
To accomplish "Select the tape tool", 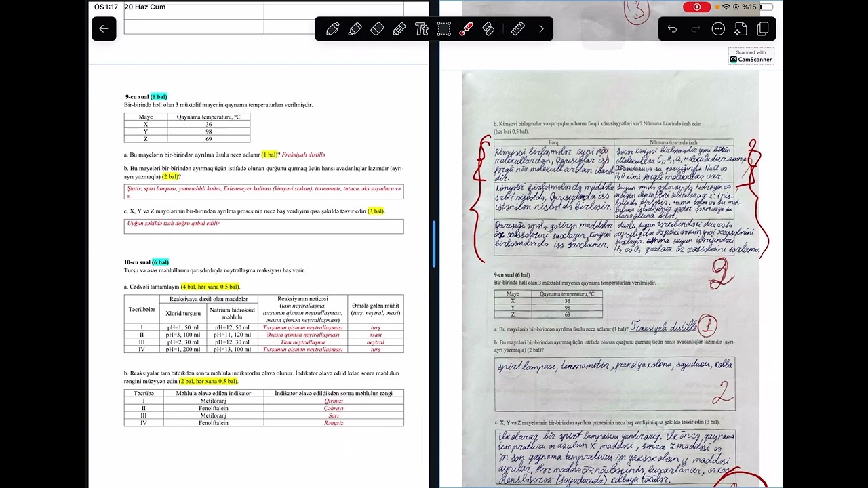I will click(488, 29).
